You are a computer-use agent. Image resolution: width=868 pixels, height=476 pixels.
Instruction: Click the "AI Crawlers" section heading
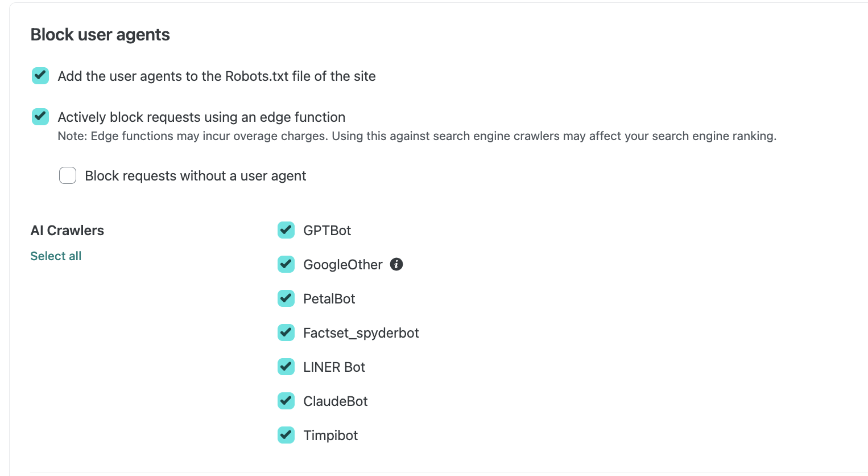point(67,230)
